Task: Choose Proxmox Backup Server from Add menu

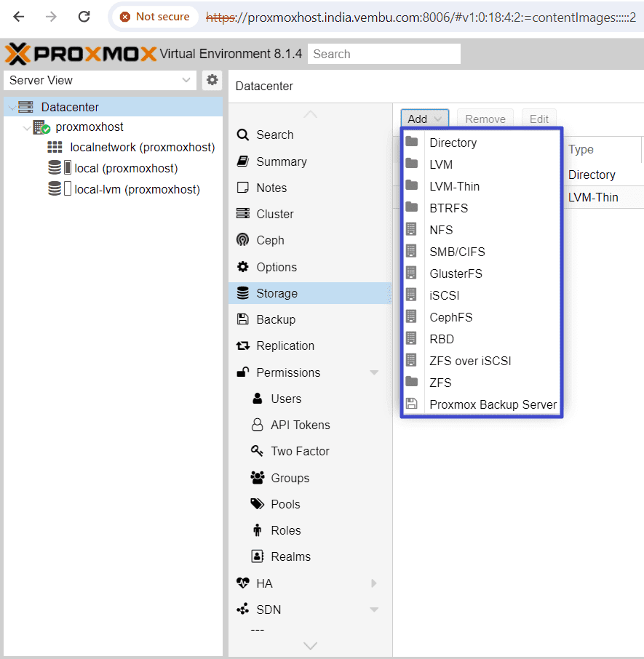Action: (x=481, y=404)
